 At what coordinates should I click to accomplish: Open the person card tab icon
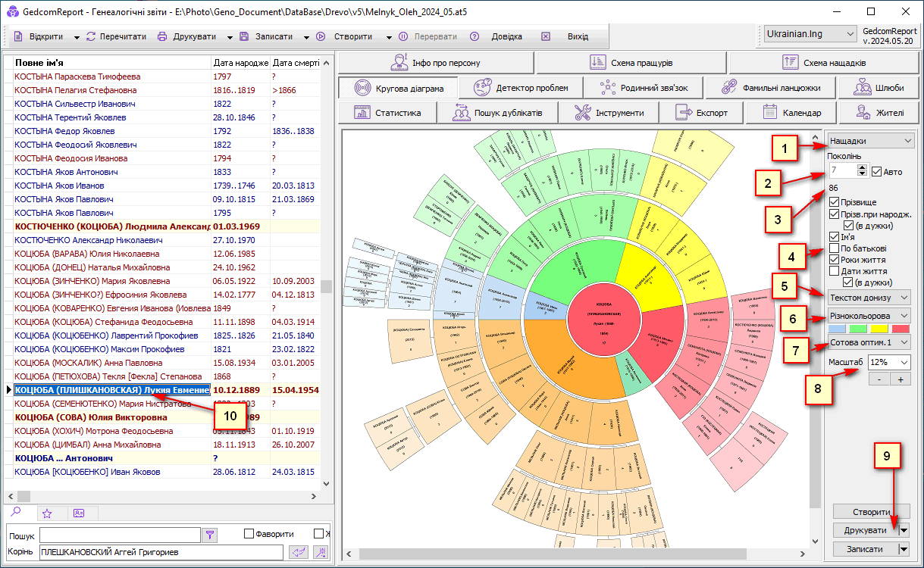79,513
